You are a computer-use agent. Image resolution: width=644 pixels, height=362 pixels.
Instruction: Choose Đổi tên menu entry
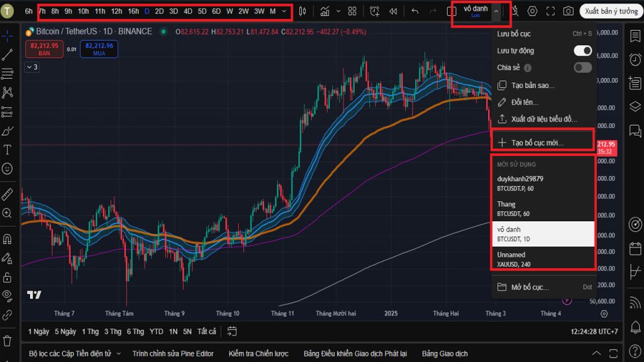[x=544, y=102]
